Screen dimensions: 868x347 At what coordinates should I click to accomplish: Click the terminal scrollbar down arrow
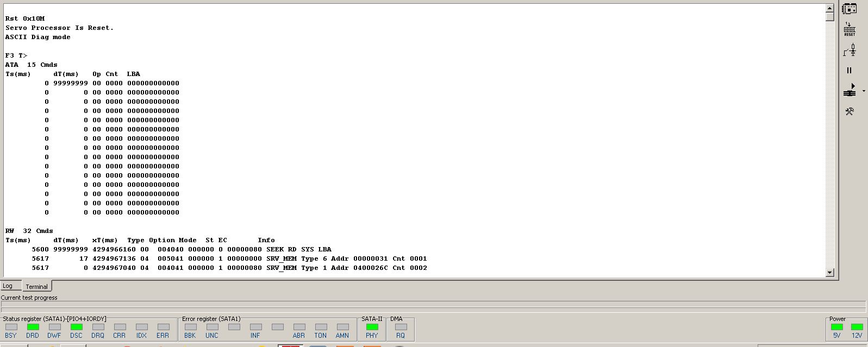[x=829, y=273]
